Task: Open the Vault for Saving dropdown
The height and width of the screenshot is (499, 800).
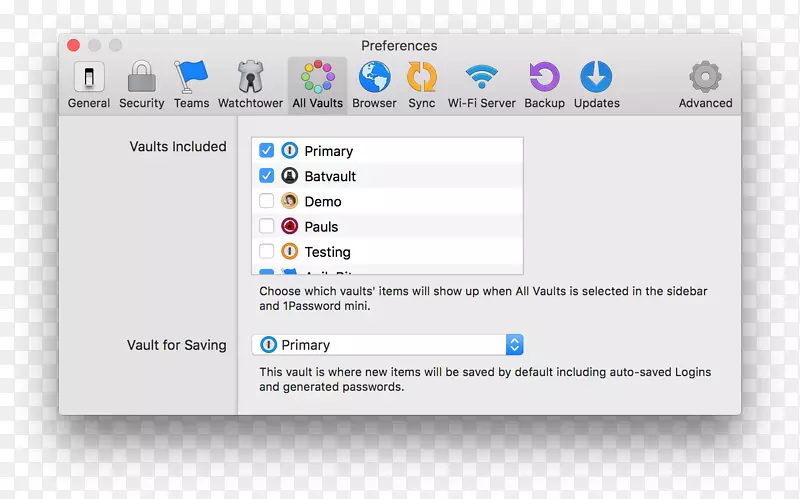Action: click(387, 345)
